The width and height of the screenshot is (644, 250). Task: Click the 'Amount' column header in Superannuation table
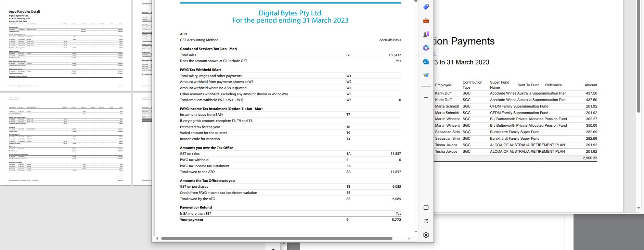pyautogui.click(x=591, y=85)
